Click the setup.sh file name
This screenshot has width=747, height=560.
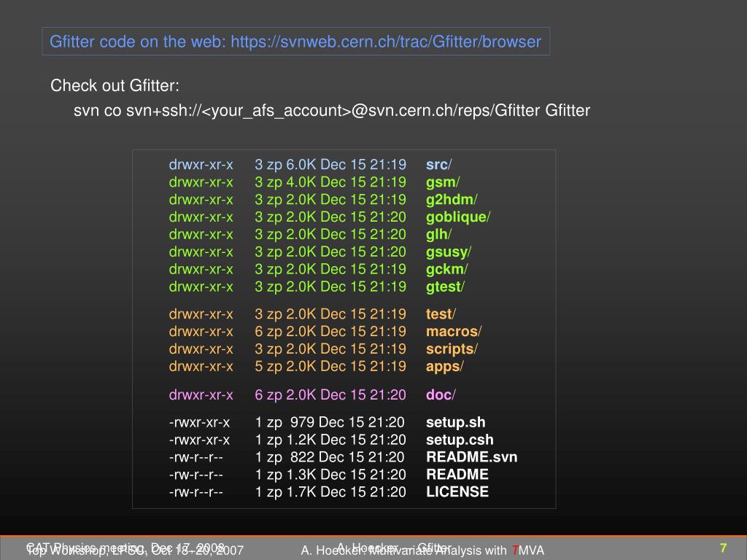455,422
